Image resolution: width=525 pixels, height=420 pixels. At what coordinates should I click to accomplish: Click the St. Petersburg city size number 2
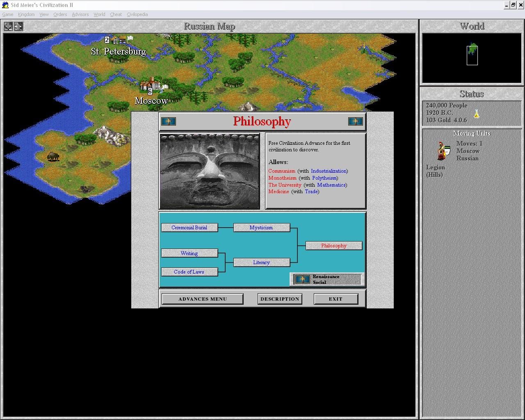point(107,40)
